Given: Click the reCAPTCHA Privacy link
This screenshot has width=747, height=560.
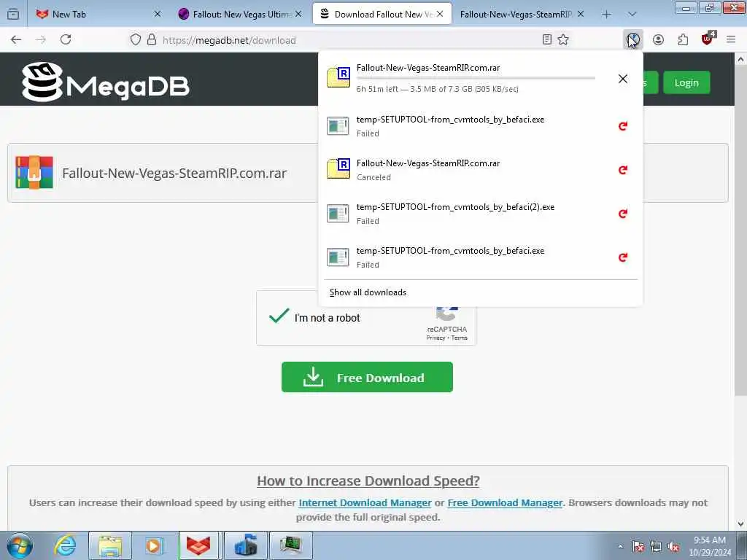Looking at the screenshot, I should coord(436,338).
